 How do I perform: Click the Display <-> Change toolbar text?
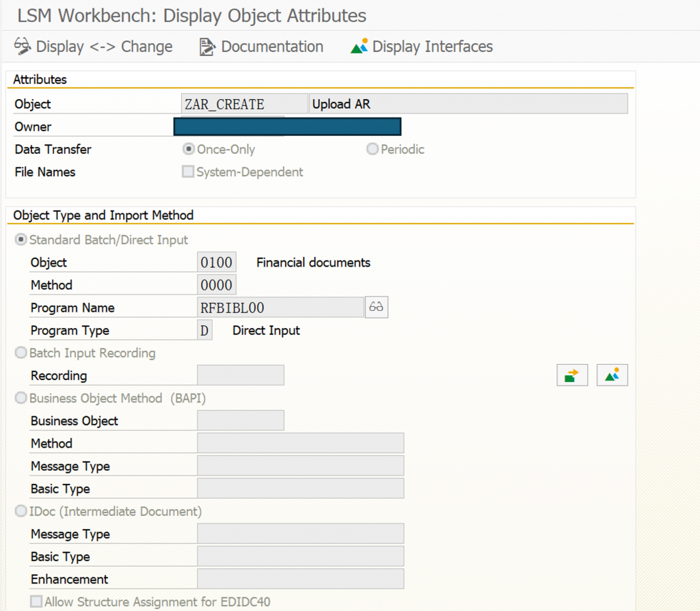104,46
